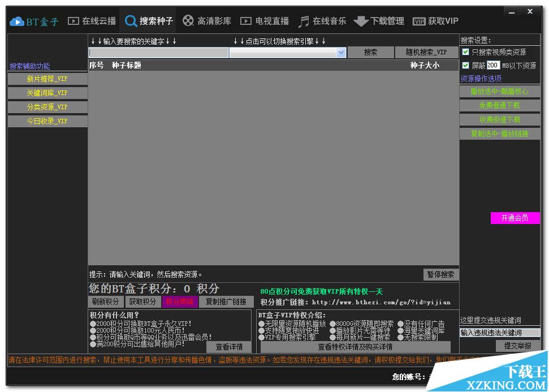Open the purple 积分商城 button
The image size is (549, 392).
(x=180, y=301)
